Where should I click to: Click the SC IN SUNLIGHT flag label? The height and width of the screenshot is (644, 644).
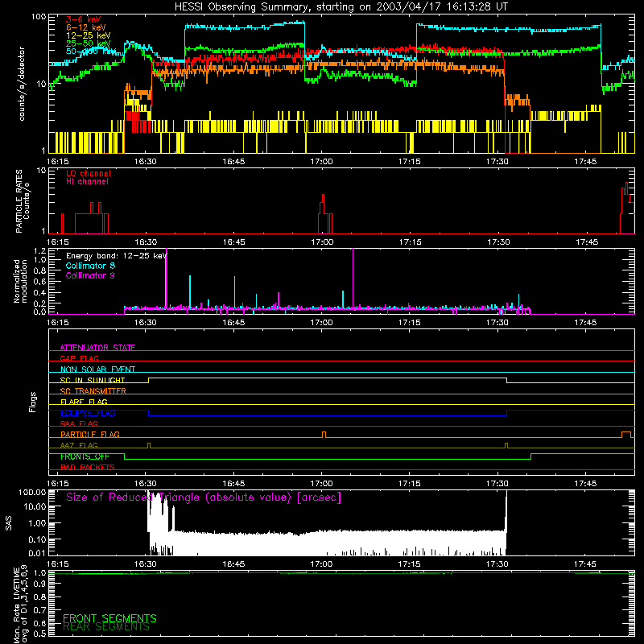(93, 380)
